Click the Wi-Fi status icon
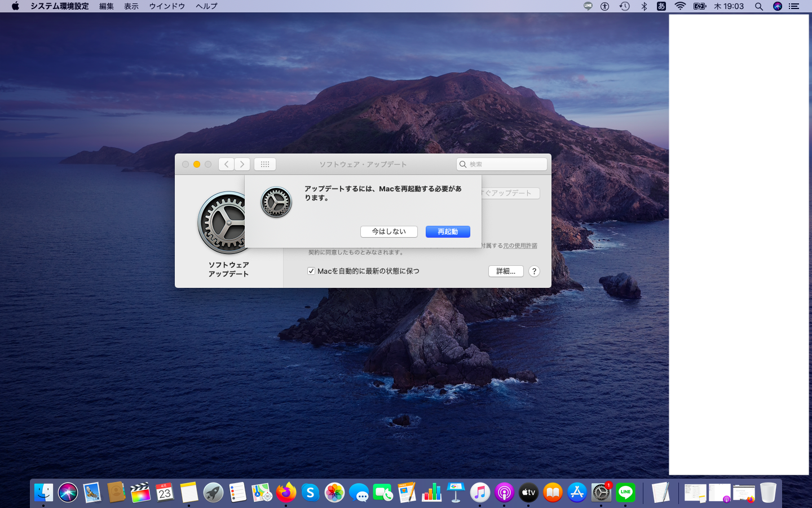Image resolution: width=812 pixels, height=508 pixels. [680, 6]
